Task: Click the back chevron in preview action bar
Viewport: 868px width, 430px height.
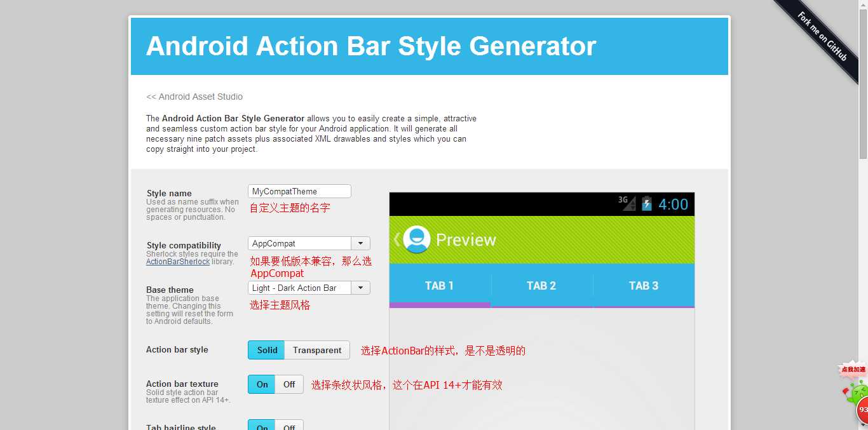Action: [397, 239]
